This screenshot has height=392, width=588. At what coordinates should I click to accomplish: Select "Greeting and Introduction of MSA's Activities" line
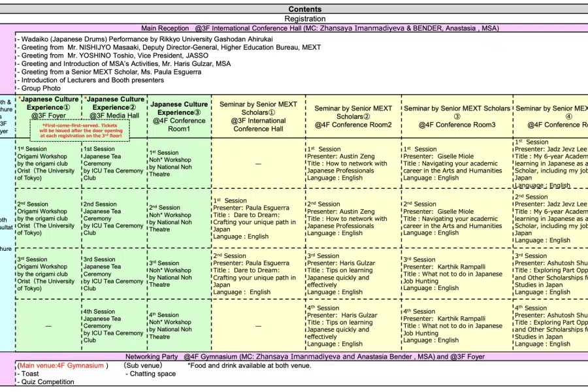coord(123,64)
